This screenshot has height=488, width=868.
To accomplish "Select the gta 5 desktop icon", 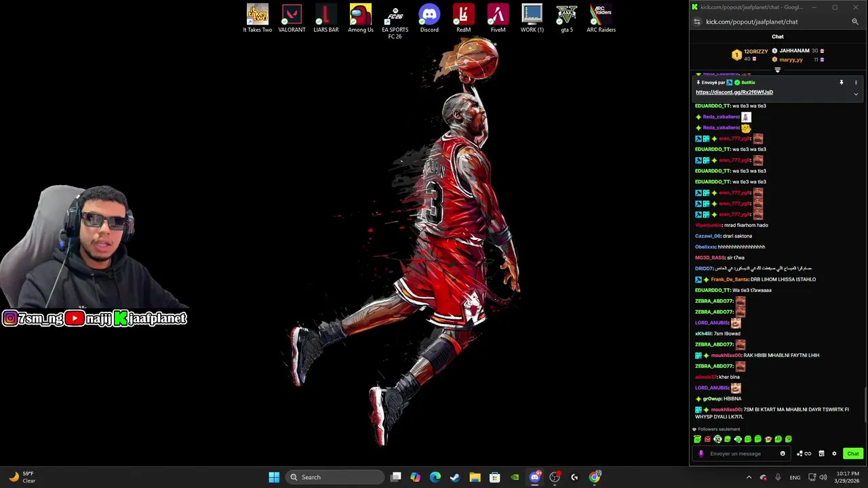I will (567, 18).
